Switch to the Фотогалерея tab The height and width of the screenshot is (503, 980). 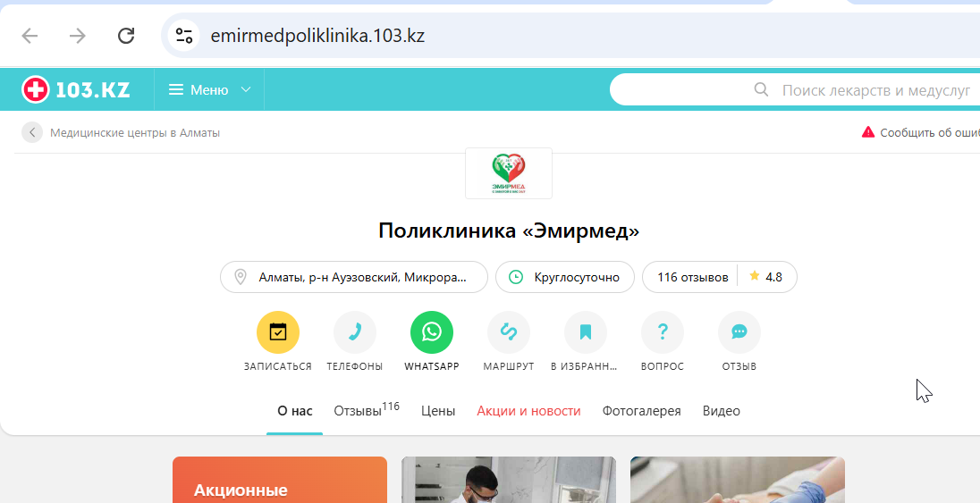pos(641,411)
